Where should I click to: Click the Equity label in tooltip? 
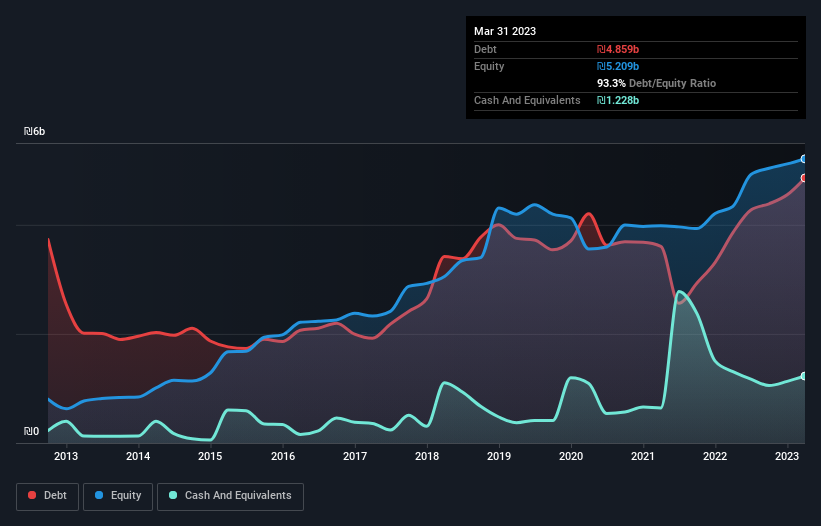pos(489,66)
